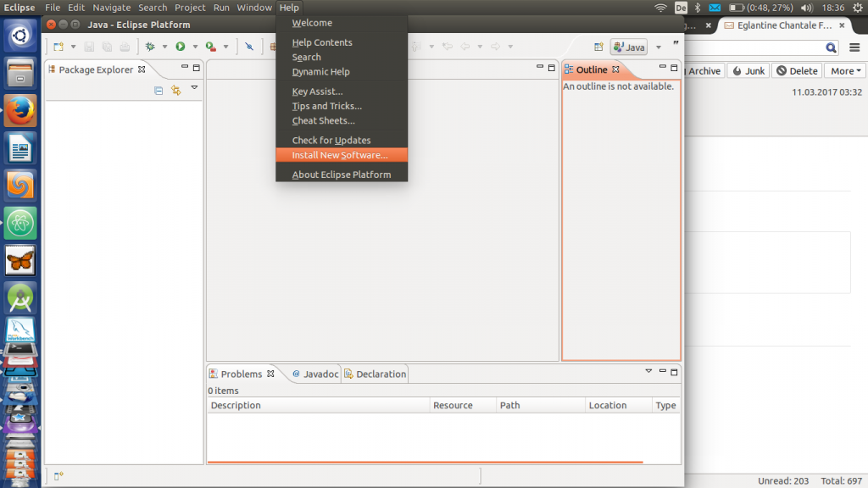Collapse All in Package Explorer
This screenshot has height=488, width=868.
click(x=159, y=90)
